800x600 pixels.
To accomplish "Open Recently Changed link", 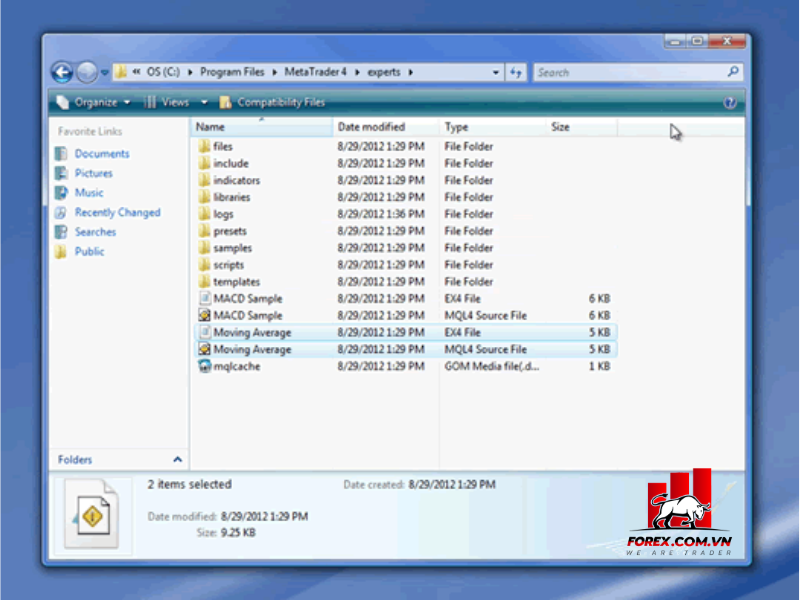I will click(x=117, y=212).
